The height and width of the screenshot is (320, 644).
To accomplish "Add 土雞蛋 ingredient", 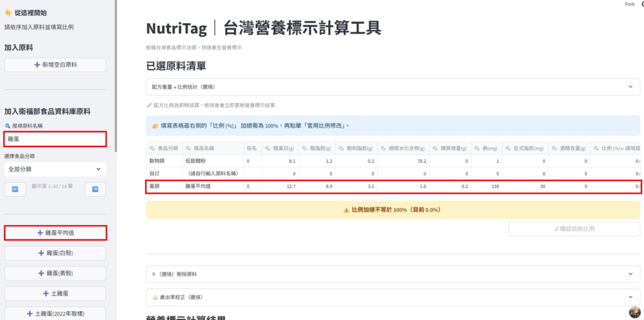I will [55, 294].
